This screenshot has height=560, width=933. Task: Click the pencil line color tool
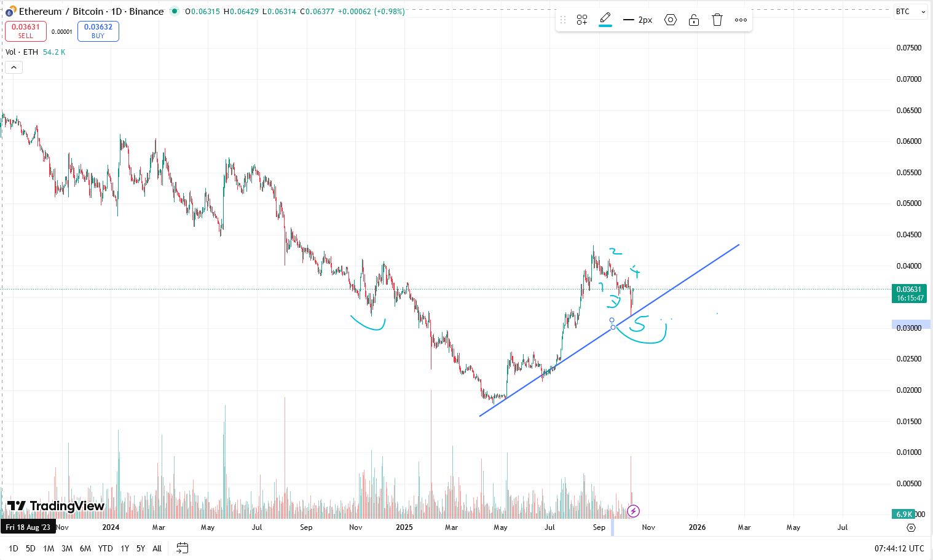tap(605, 19)
